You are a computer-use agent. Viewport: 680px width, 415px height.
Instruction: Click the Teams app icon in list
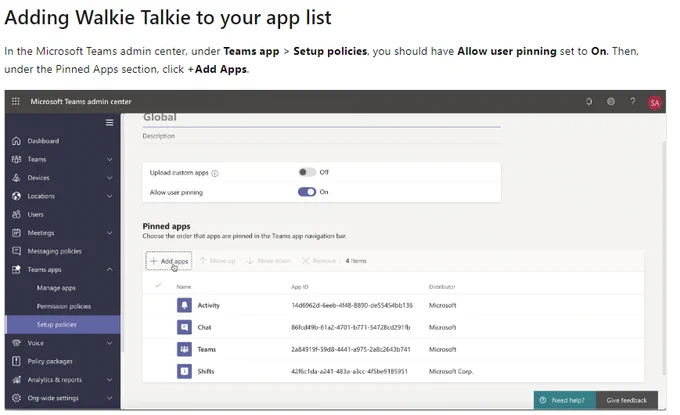click(x=184, y=349)
